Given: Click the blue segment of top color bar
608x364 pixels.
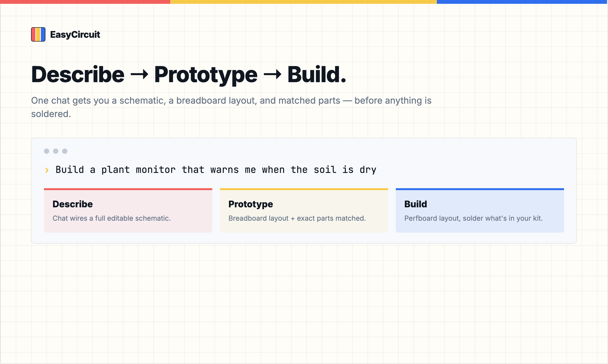Looking at the screenshot, I should 522,2.
